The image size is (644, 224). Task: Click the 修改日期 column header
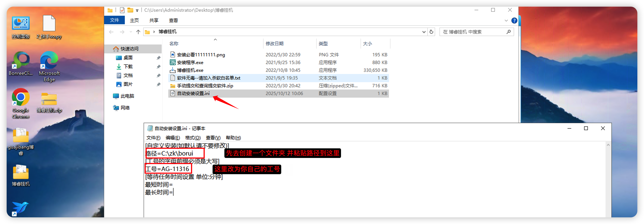coord(275,44)
